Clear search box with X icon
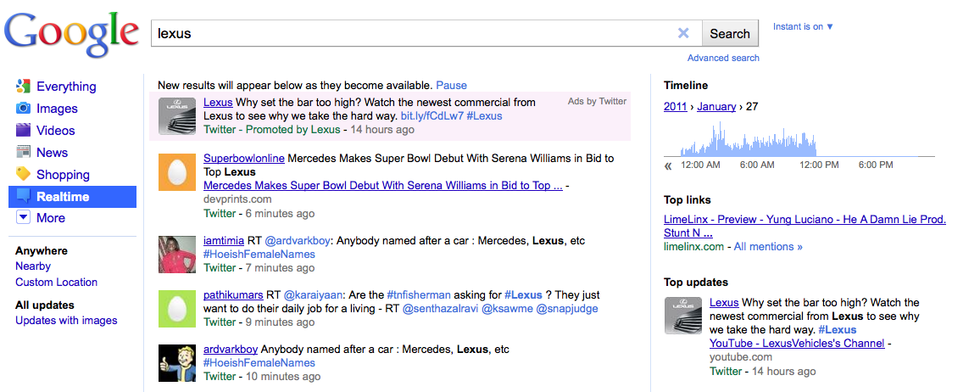The height and width of the screenshot is (392, 980). [x=683, y=33]
